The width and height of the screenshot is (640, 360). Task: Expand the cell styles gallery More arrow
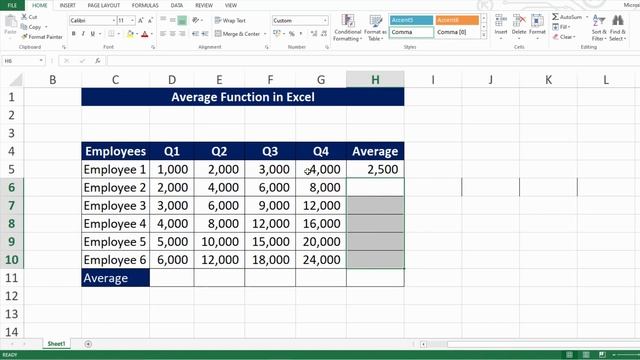[x=484, y=36]
